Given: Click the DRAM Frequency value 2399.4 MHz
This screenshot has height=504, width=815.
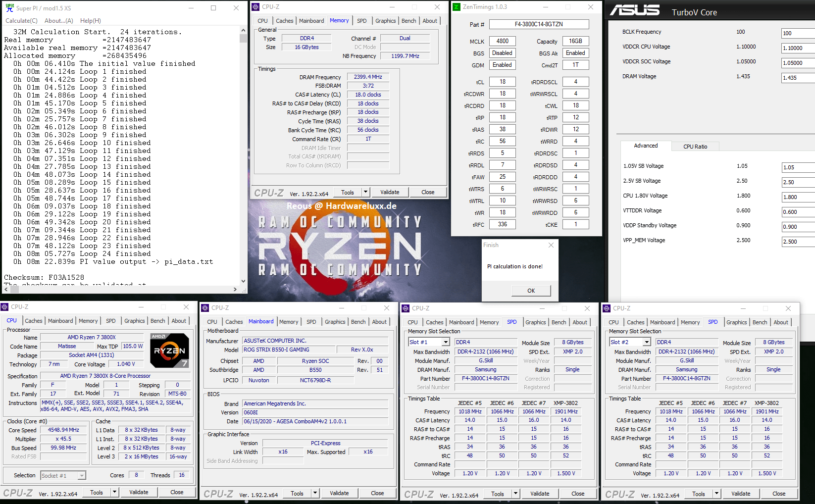Looking at the screenshot, I should 368,77.
